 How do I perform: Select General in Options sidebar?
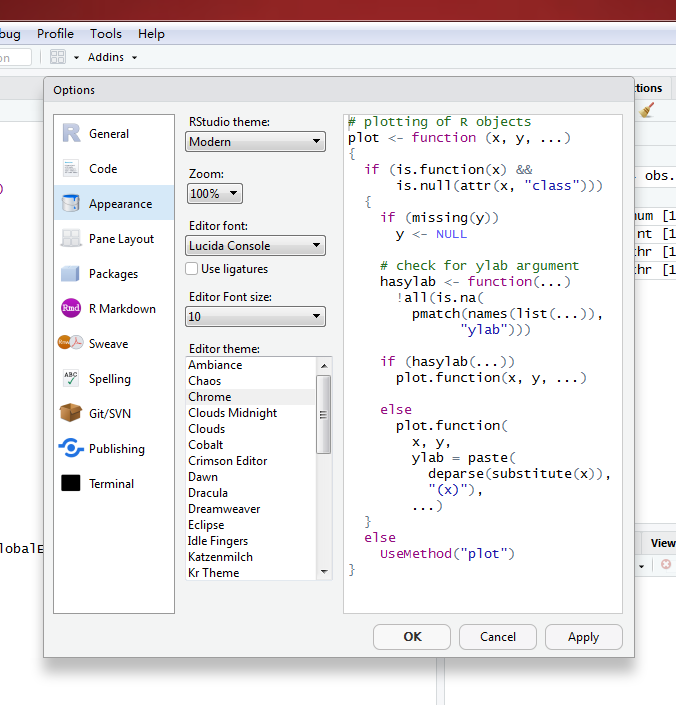tap(114, 134)
